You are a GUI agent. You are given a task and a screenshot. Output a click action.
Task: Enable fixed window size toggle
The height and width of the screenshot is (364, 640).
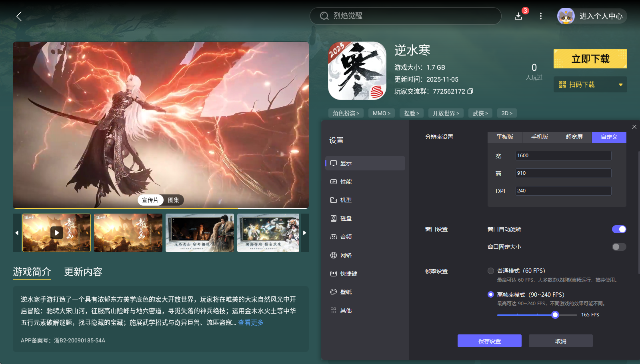click(619, 247)
